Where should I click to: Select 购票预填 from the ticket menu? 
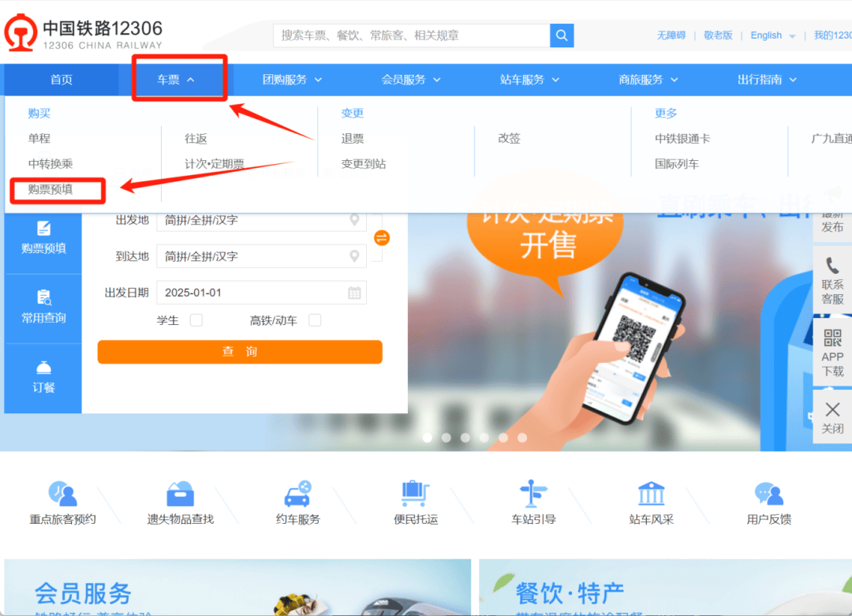coord(50,189)
